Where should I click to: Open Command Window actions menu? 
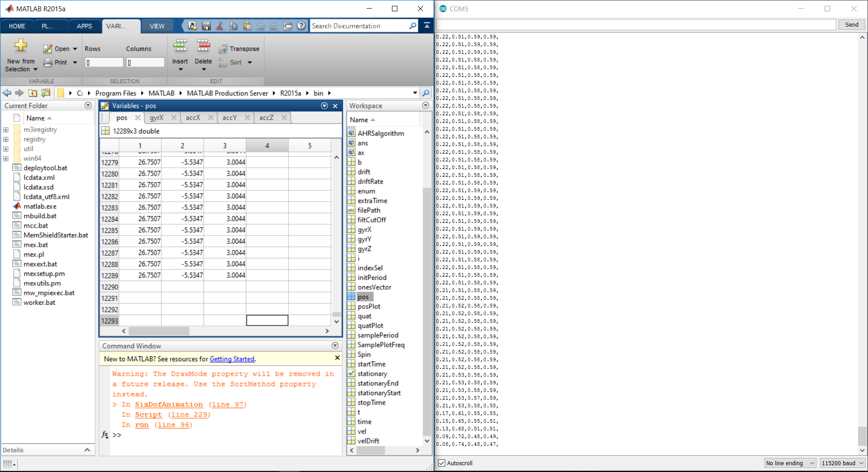(335, 345)
